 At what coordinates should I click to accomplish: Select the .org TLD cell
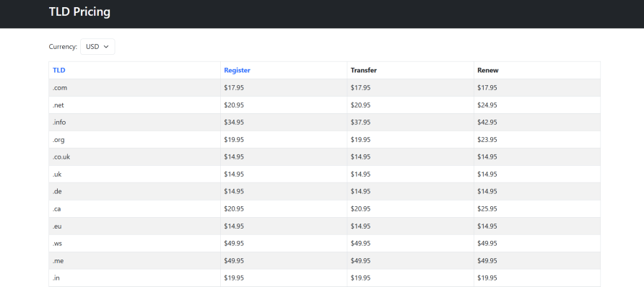point(135,139)
